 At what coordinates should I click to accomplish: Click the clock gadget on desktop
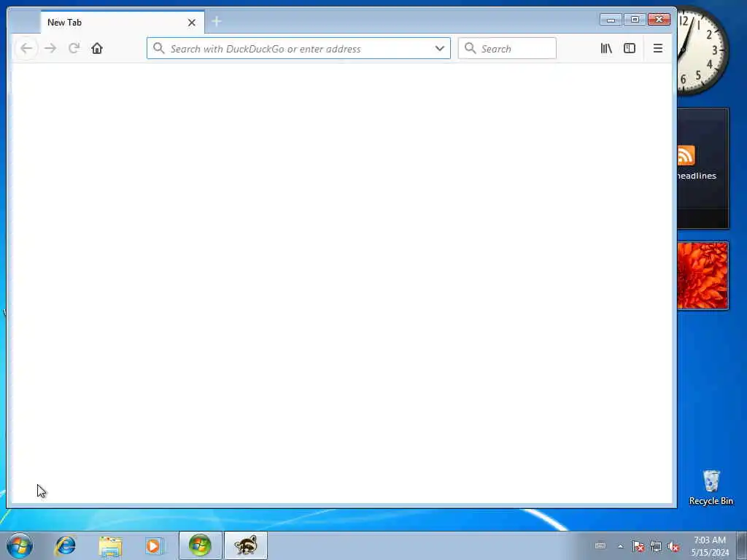703,50
